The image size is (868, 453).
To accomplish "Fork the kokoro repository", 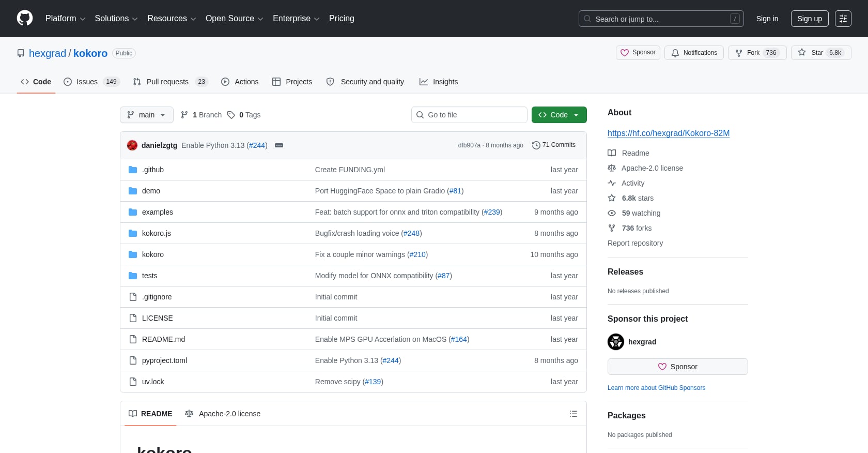I will pos(757,53).
